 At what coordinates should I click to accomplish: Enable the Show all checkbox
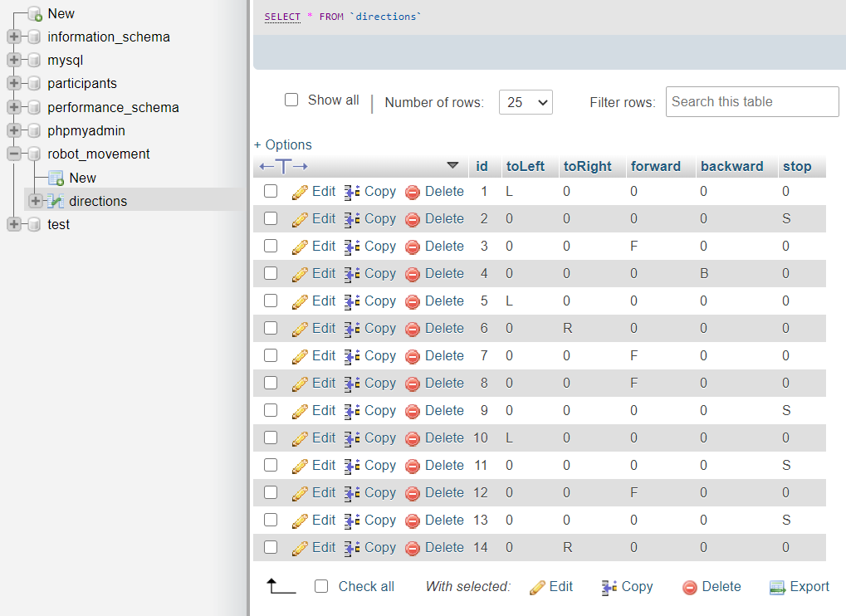pyautogui.click(x=291, y=99)
